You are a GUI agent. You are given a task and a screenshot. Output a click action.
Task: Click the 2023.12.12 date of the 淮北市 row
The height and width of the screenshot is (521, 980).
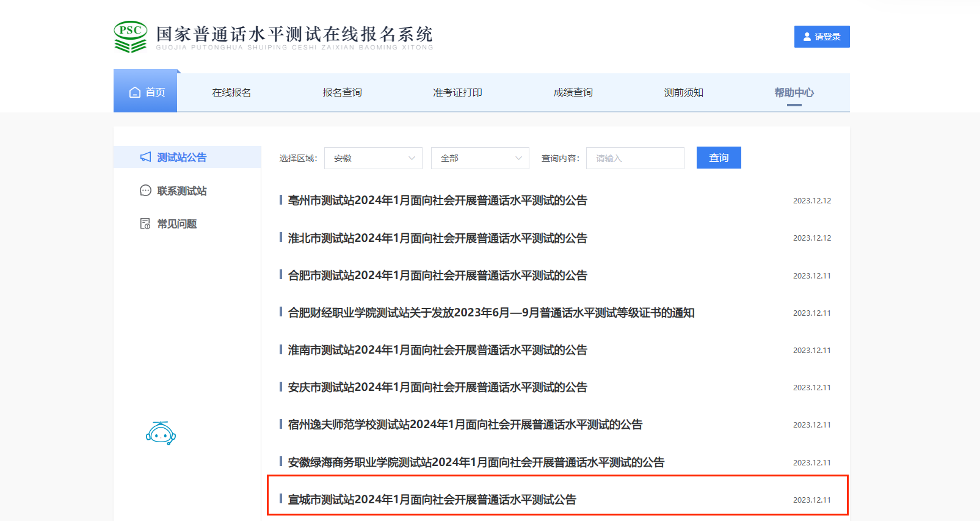(811, 238)
